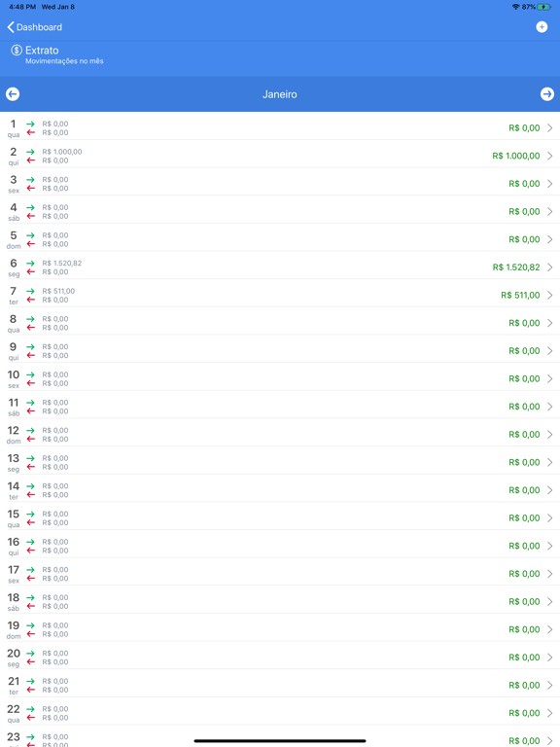Open day 10 chevron
The width and height of the screenshot is (560, 747).
click(x=550, y=378)
